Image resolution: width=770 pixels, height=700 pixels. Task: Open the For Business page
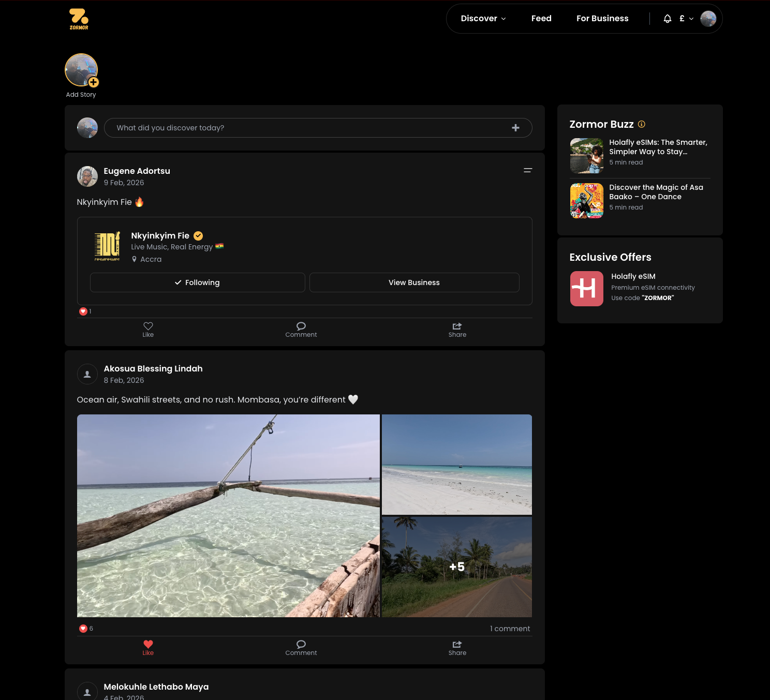[602, 19]
